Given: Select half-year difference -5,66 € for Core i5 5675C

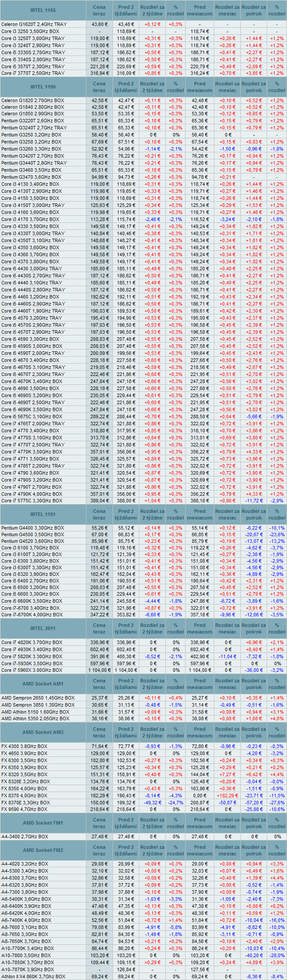Looking at the screenshot, I should (x=254, y=416).
